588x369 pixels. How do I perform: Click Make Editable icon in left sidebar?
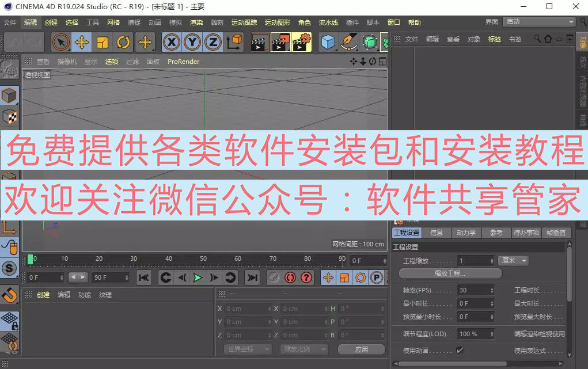click(x=9, y=69)
